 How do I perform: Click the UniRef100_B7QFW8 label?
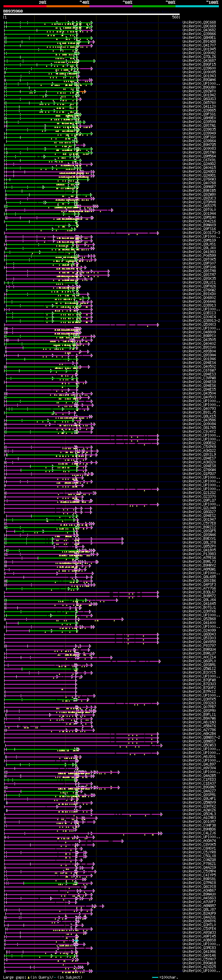tap(199, 680)
